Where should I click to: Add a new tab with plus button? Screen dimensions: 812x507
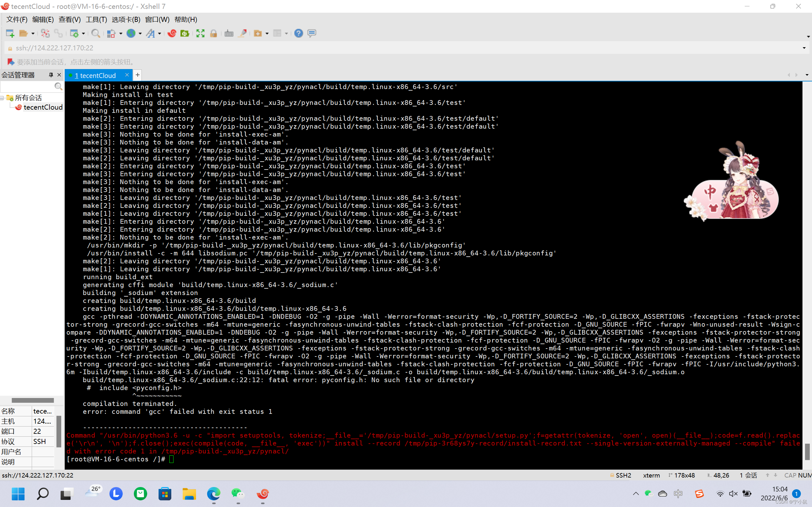(x=138, y=75)
